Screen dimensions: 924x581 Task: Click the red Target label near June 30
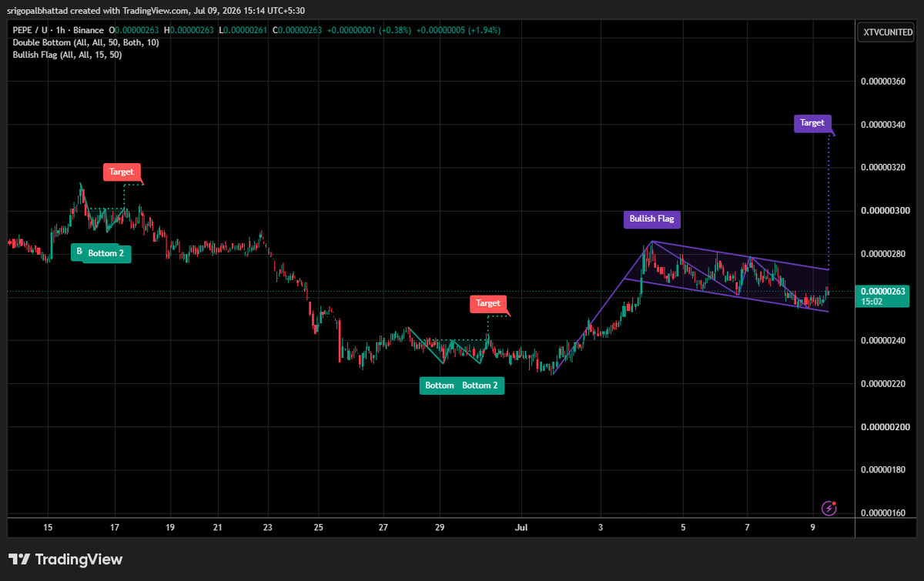488,303
